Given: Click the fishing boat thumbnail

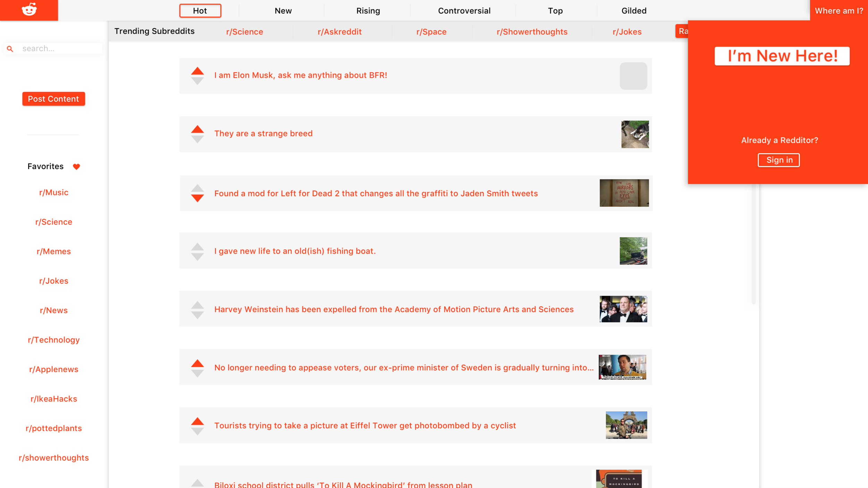Looking at the screenshot, I should (633, 251).
